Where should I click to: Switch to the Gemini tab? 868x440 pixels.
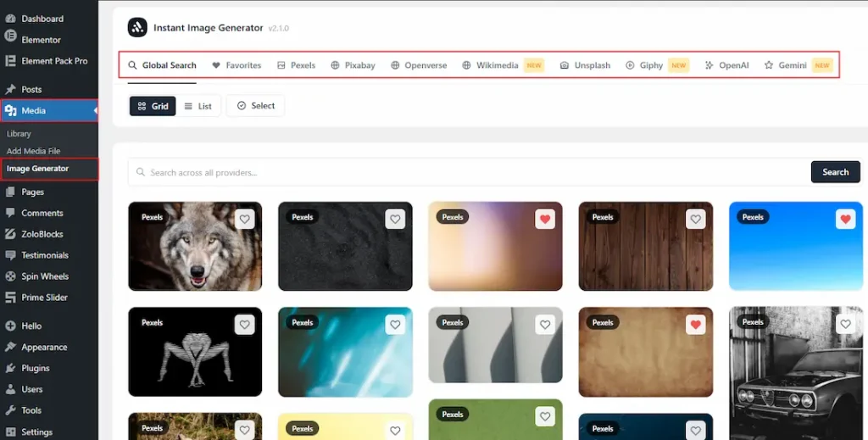tap(798, 64)
